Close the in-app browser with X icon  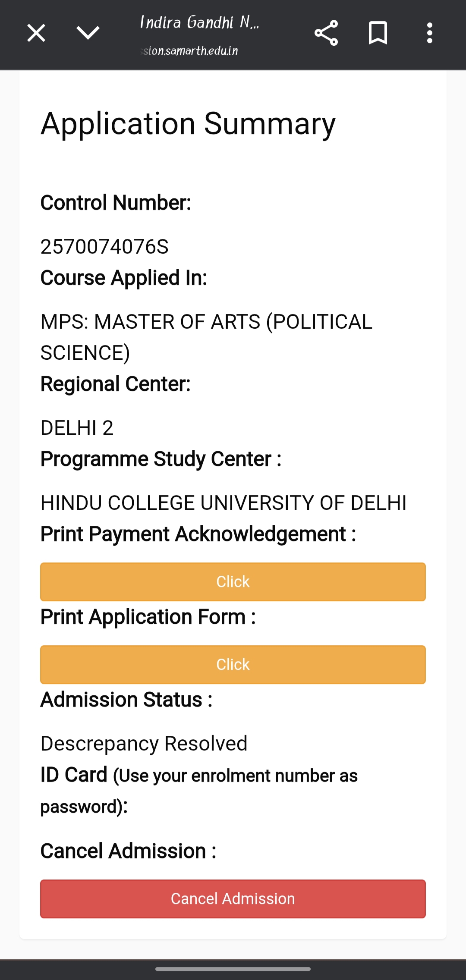[36, 33]
